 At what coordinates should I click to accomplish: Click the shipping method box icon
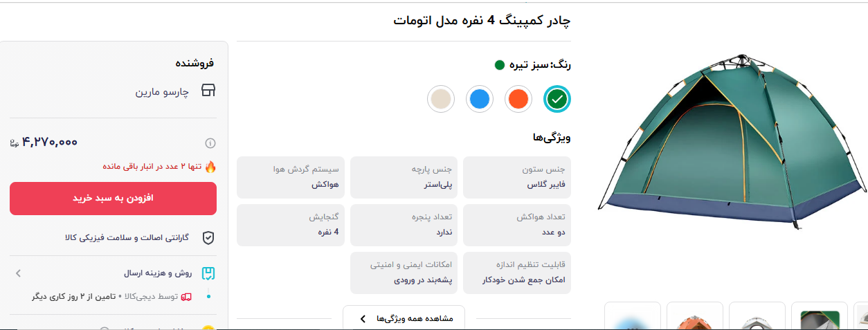tap(208, 273)
